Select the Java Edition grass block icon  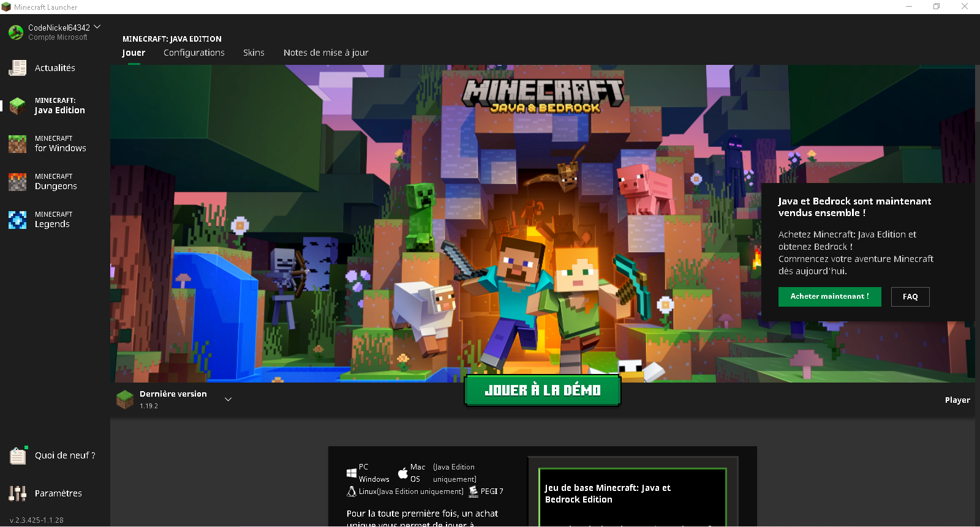18,106
